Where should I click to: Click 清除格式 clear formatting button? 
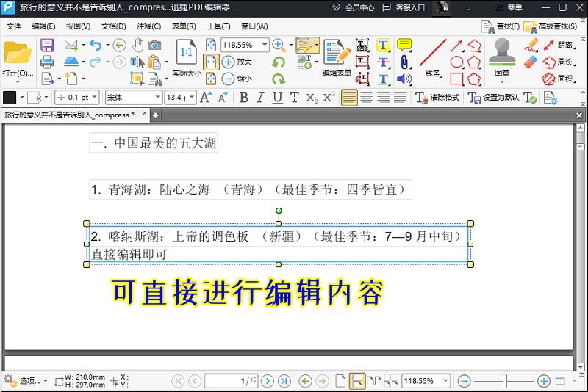pos(437,98)
